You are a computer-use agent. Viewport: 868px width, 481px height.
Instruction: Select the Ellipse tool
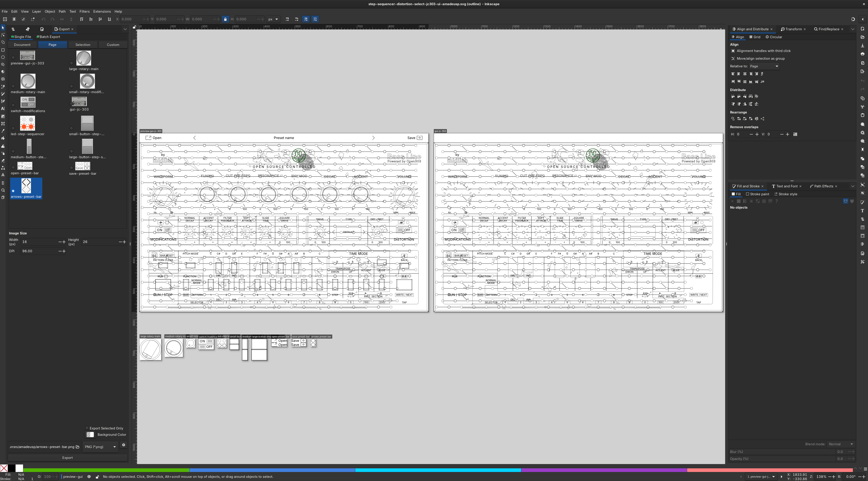(x=3, y=57)
